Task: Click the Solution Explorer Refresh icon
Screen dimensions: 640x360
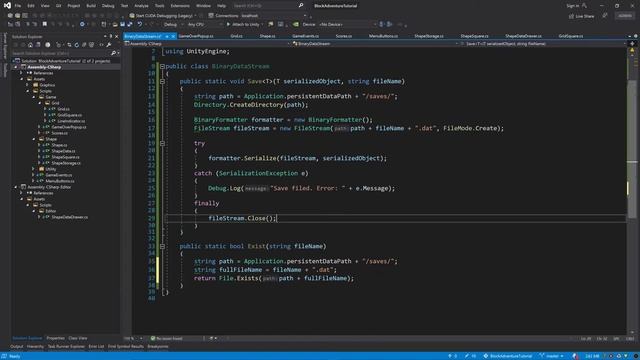Action: click(76, 44)
